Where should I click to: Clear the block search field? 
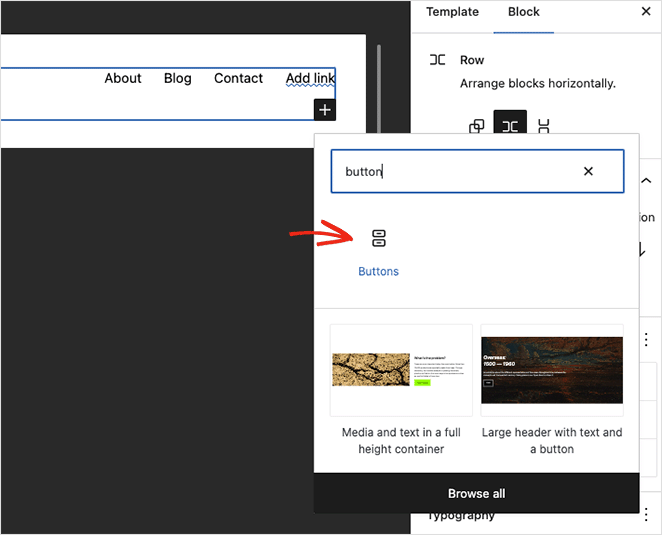point(588,171)
